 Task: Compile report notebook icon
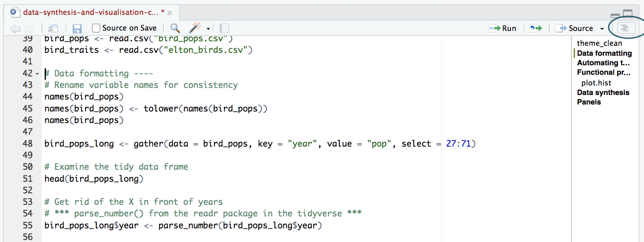click(224, 28)
